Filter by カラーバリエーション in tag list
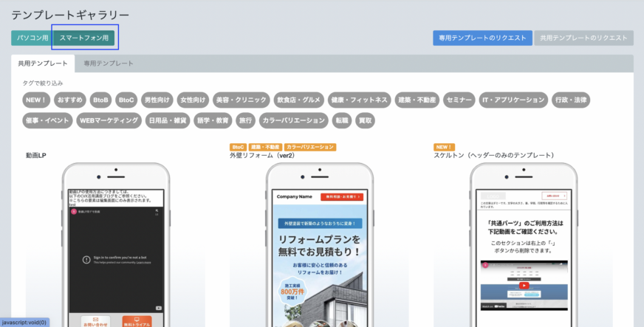The width and height of the screenshot is (644, 327). tap(293, 120)
